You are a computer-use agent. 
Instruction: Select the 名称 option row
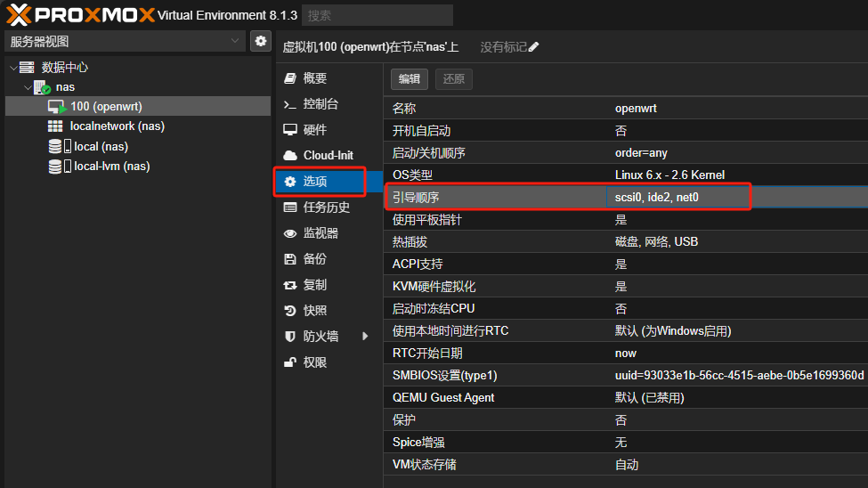pos(626,109)
